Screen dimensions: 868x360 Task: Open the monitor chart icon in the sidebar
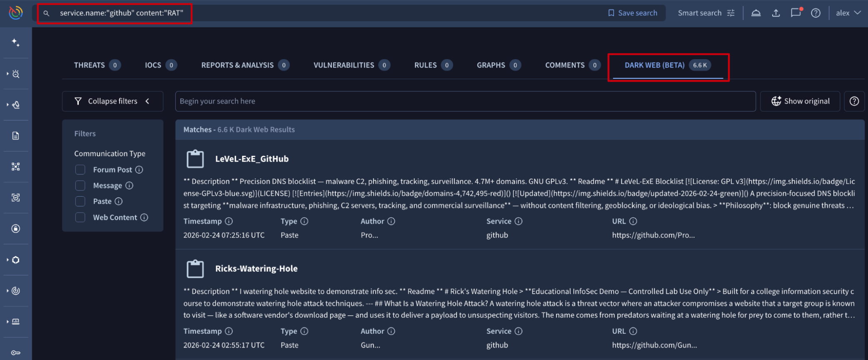[16, 322]
